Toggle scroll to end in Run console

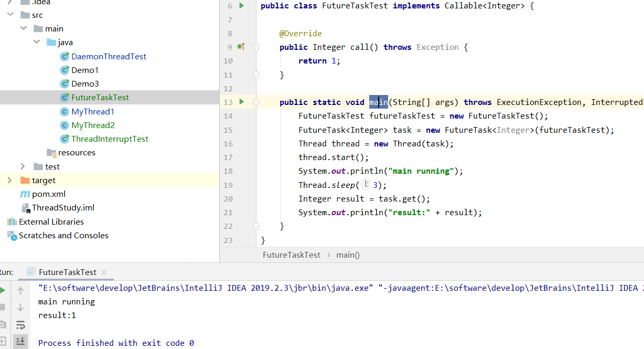(x=20, y=341)
